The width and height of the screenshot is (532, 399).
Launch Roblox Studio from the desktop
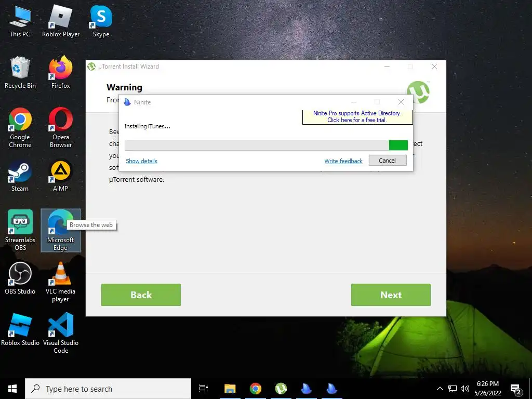tap(20, 330)
